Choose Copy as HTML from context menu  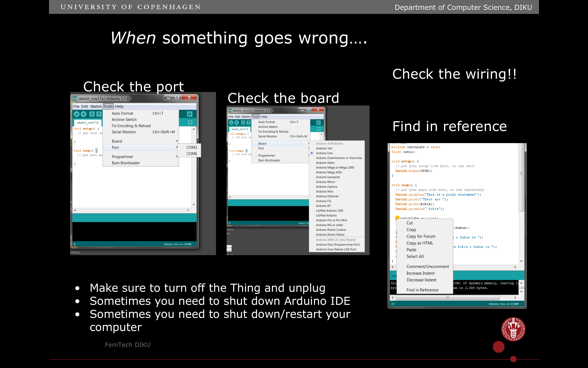tap(425, 243)
